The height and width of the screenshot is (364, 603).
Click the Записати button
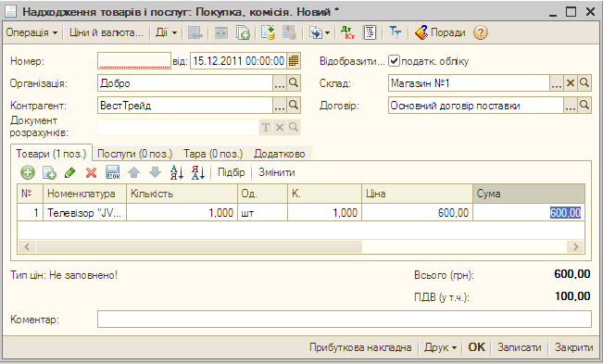519,347
